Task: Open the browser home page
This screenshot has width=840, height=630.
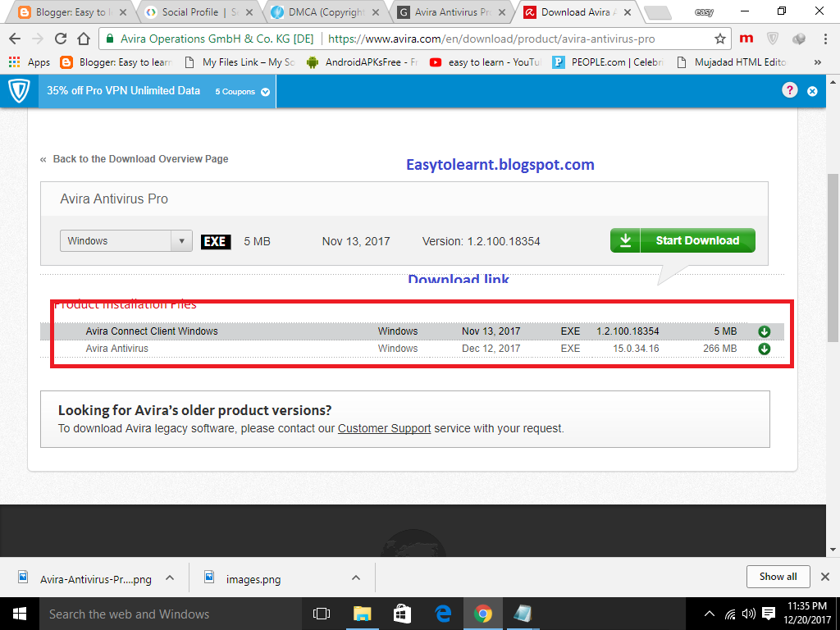Action: click(84, 39)
